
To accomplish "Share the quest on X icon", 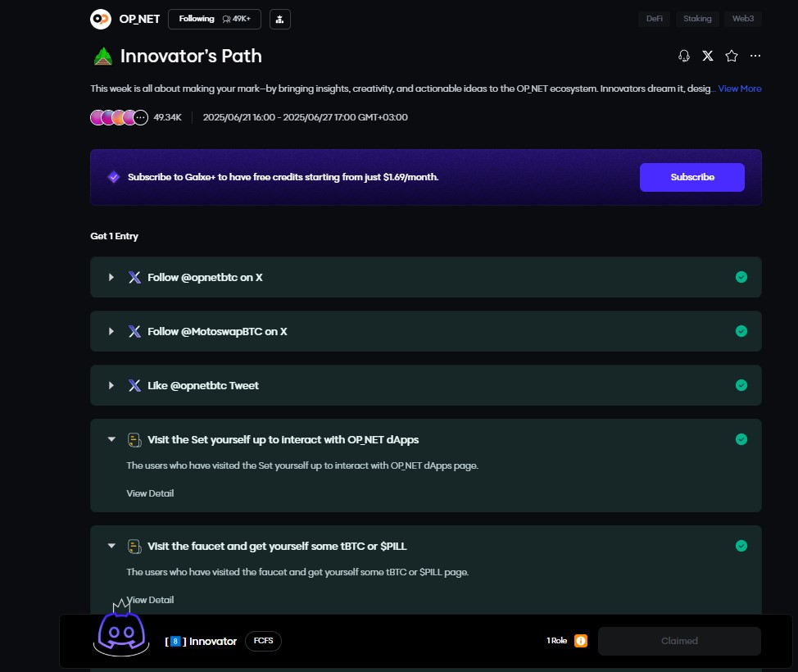I will 707,57.
